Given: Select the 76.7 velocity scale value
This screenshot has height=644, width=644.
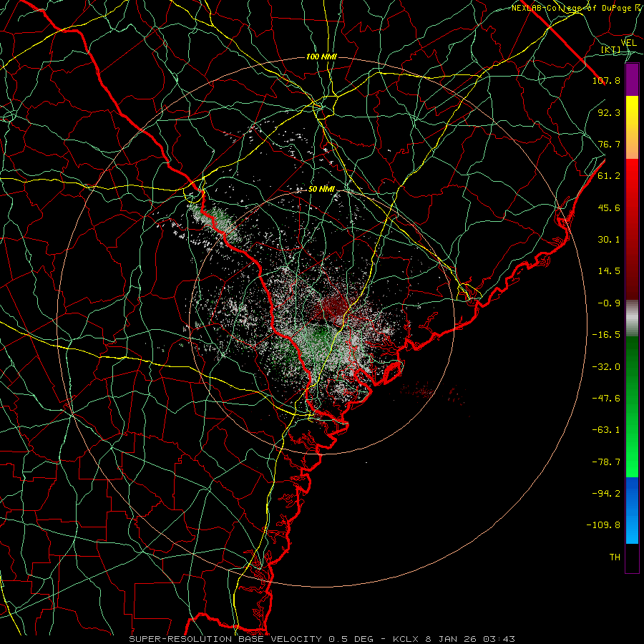Looking at the screenshot, I should 609,144.
